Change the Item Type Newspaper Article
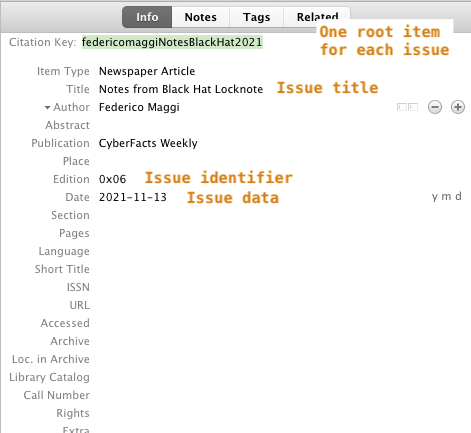 [x=147, y=71]
